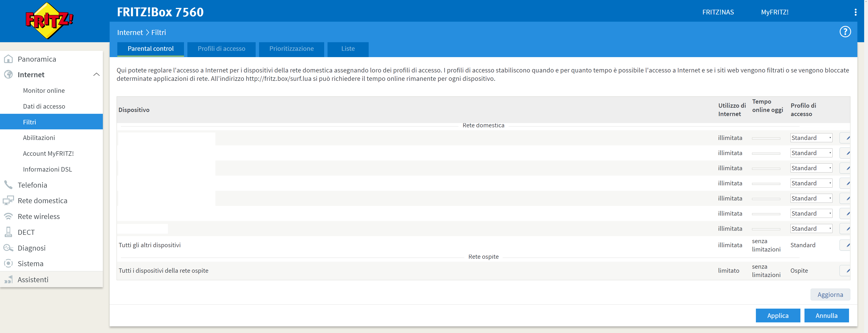868x333 pixels.
Task: Switch to the Prioritizzazione tab
Action: tap(291, 49)
